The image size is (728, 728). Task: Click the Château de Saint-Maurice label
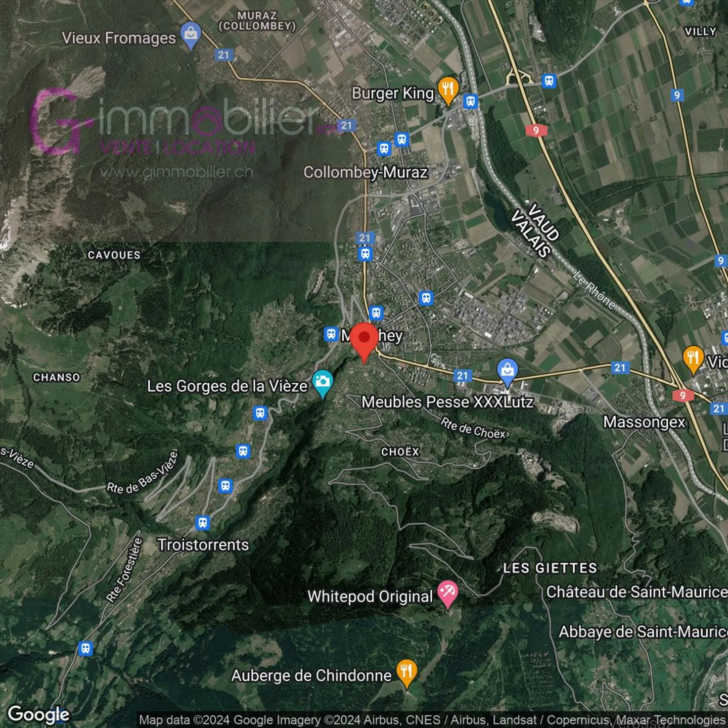(635, 593)
